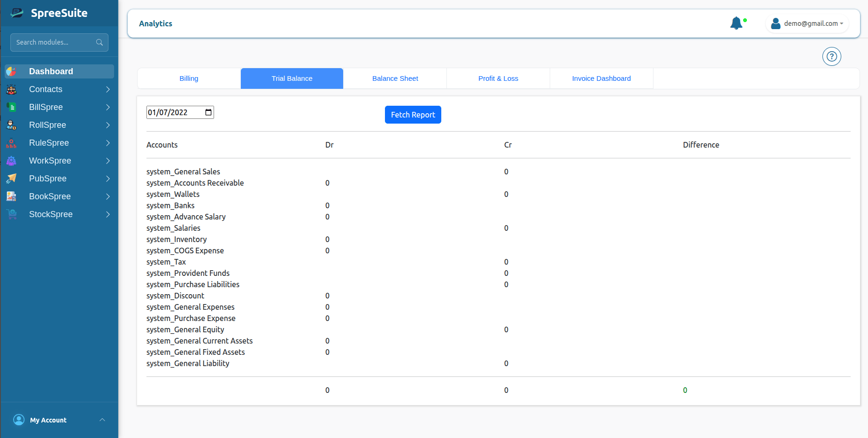
Task: Open the BookSpree module label
Action: point(50,196)
